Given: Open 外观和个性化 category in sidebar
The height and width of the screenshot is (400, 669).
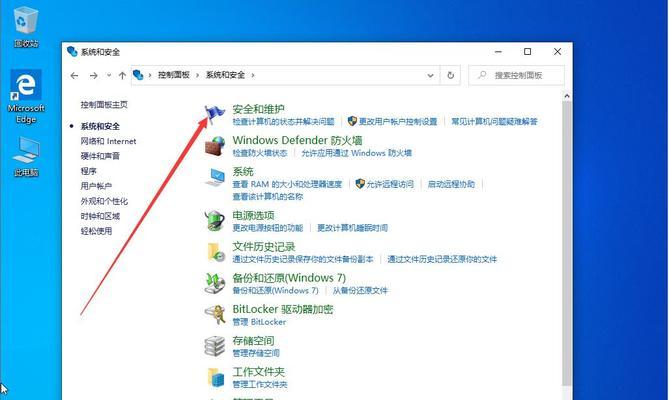Looking at the screenshot, I should [104, 201].
